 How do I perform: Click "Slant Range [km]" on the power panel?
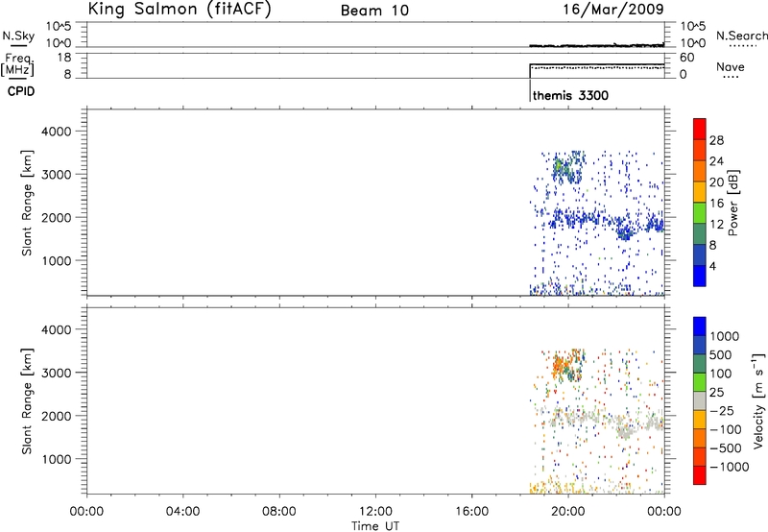click(x=27, y=204)
